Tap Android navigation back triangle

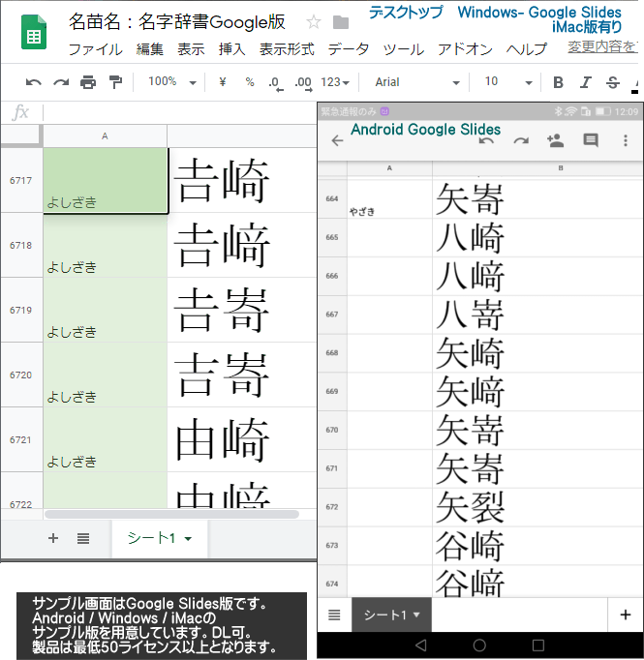coord(420,645)
